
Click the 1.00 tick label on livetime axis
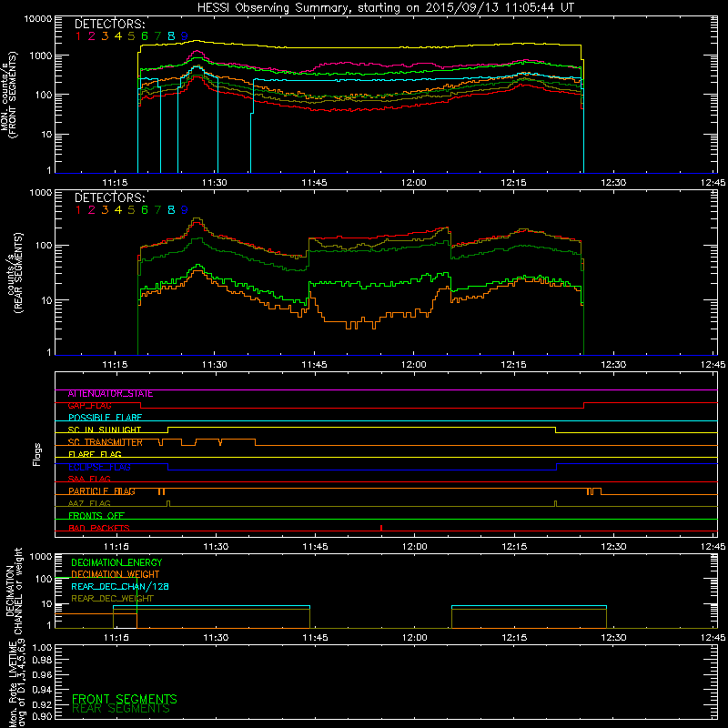click(43, 648)
